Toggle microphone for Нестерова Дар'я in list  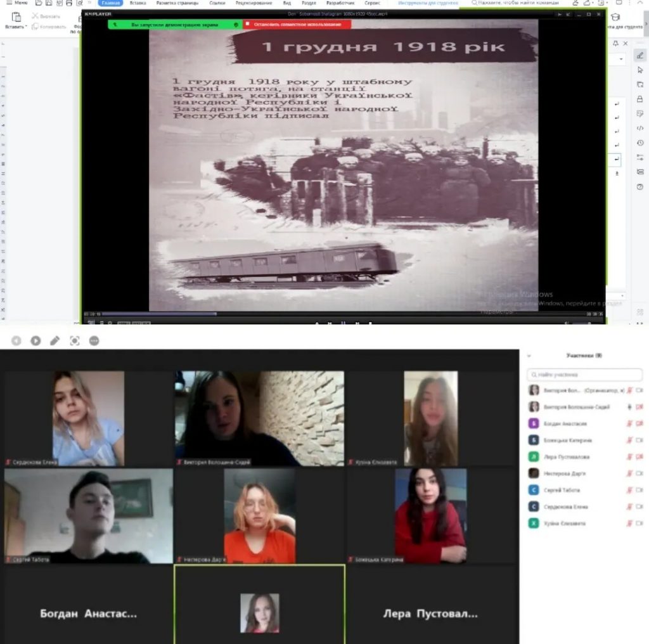(x=629, y=473)
